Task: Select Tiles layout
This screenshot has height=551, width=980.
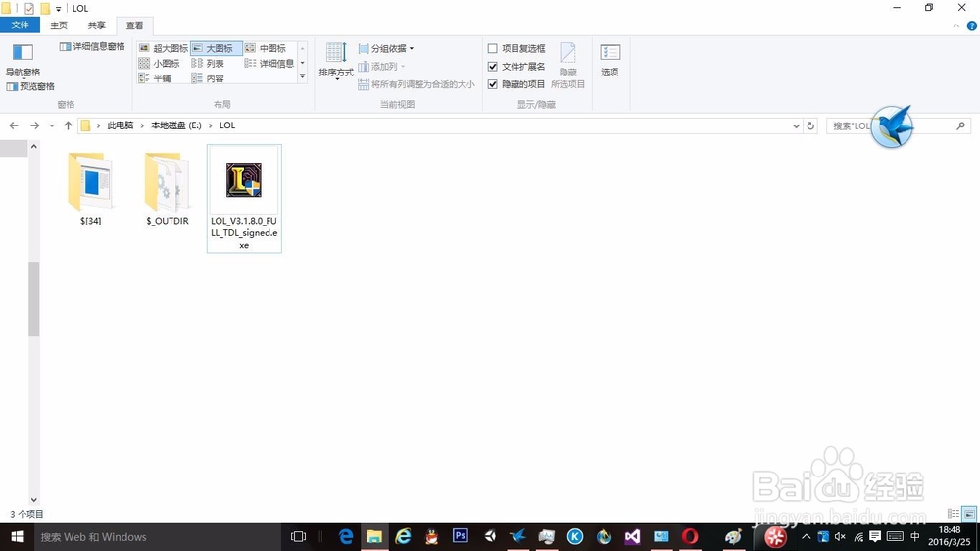Action: point(155,78)
